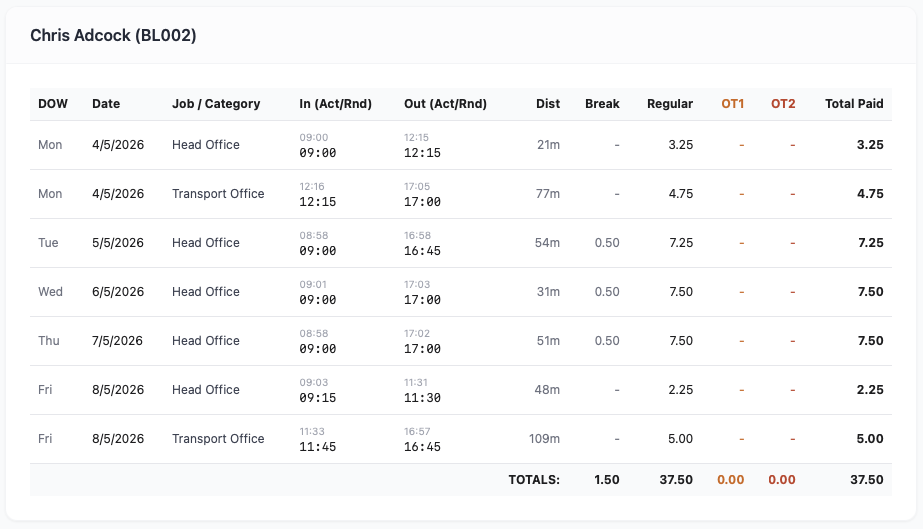
Task: Select Monday's Transport Office job entry
Action: [218, 194]
